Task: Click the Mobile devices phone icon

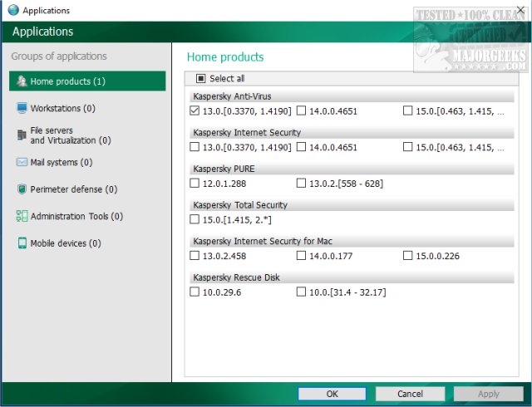Action: pos(22,243)
